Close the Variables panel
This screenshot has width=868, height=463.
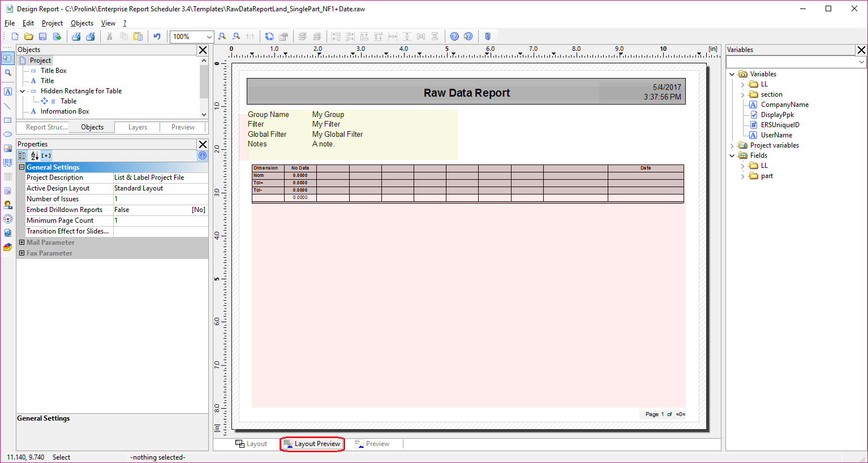pyautogui.click(x=861, y=50)
